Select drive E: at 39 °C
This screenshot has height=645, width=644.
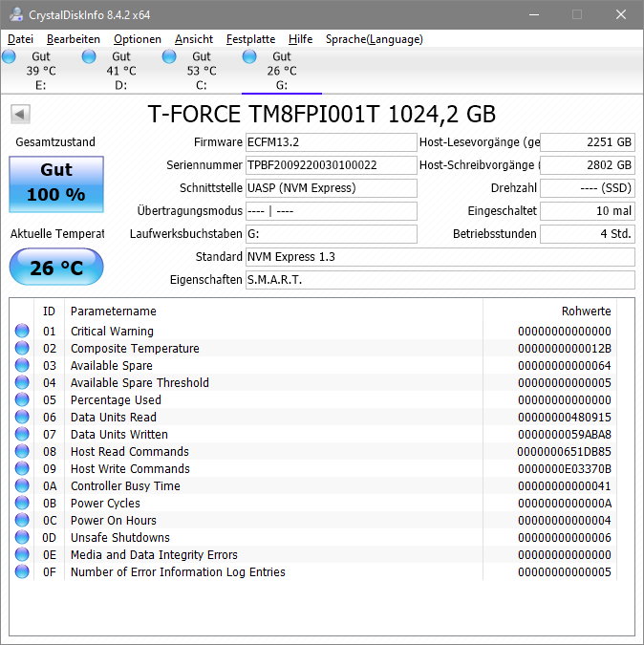coord(40,71)
